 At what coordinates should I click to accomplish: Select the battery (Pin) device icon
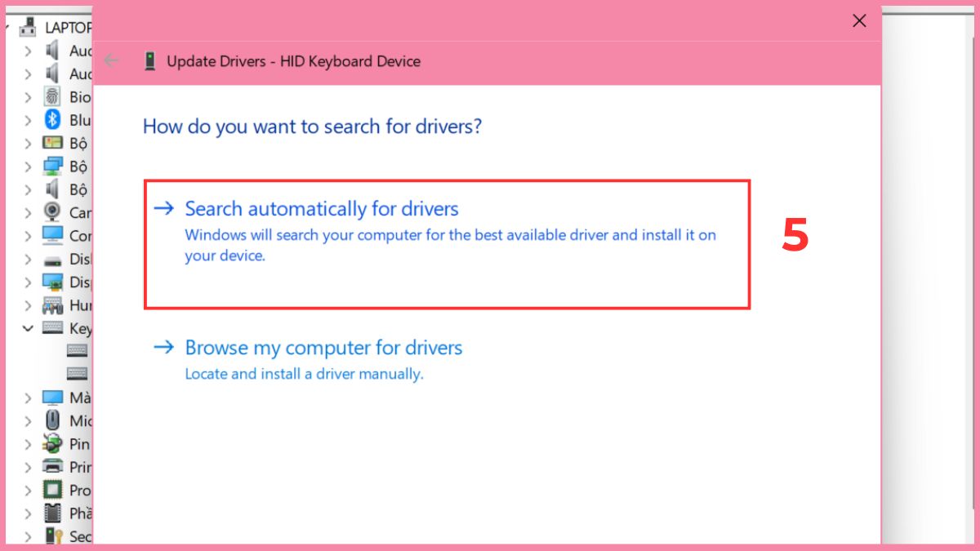point(51,443)
